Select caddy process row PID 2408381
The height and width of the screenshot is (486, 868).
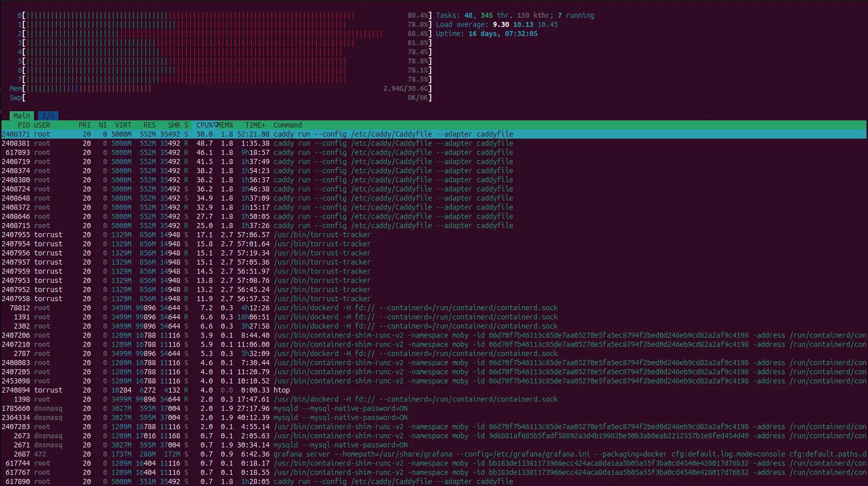click(434, 143)
